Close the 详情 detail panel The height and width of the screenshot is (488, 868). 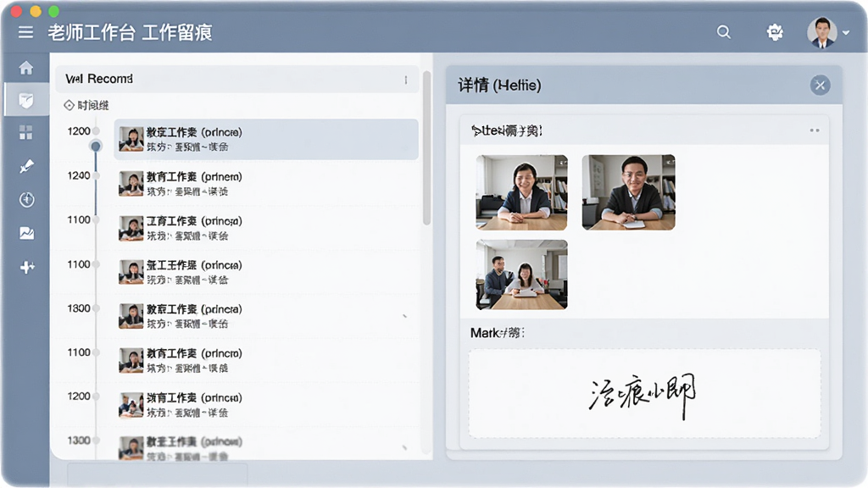[820, 86]
